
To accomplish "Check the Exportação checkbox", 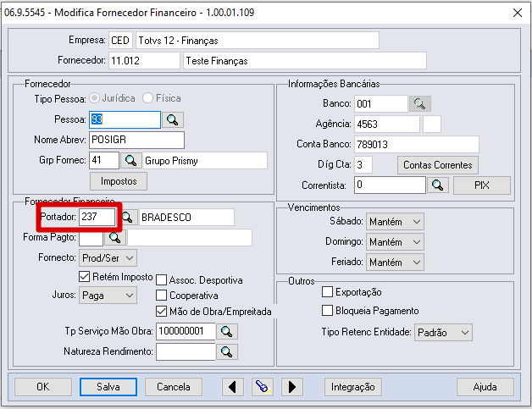I will [x=327, y=292].
